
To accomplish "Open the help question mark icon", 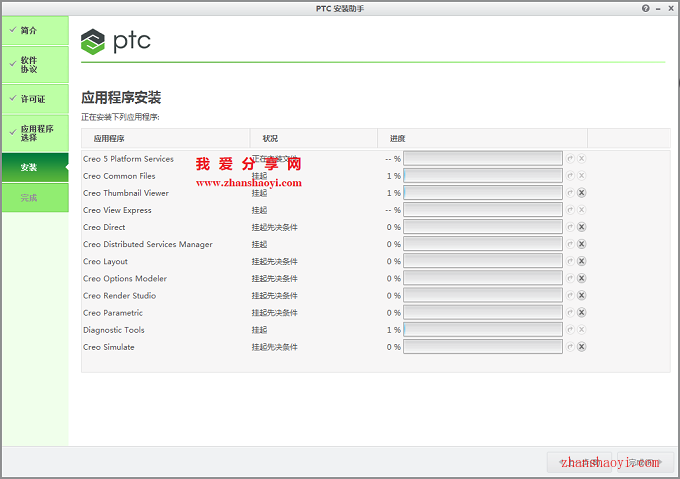I will click(646, 8).
